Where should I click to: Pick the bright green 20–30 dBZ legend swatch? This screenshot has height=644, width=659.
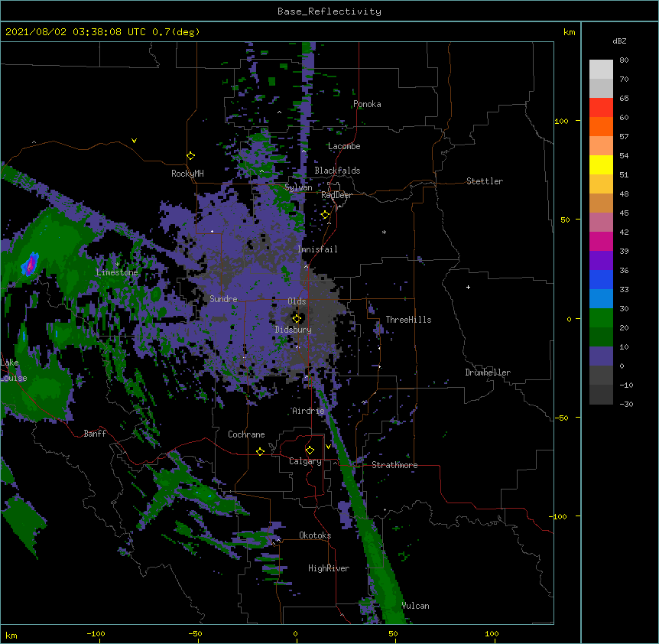(601, 318)
